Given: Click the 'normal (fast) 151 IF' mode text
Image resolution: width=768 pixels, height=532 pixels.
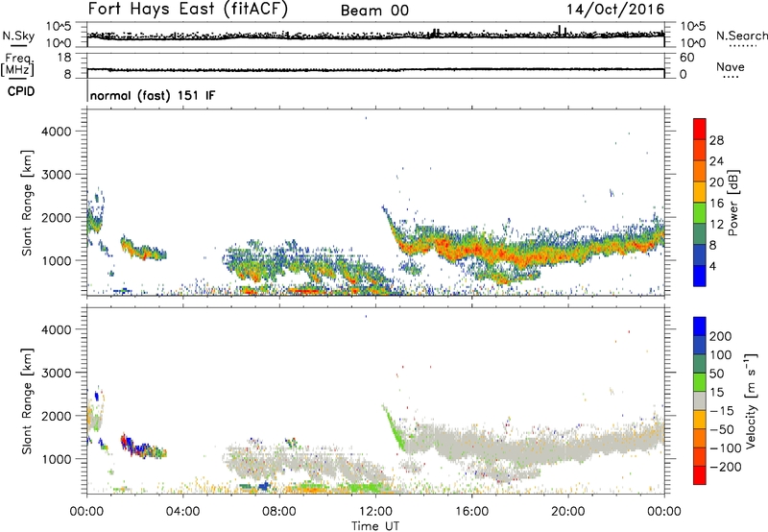Looking at the screenshot, I should coord(153,95).
